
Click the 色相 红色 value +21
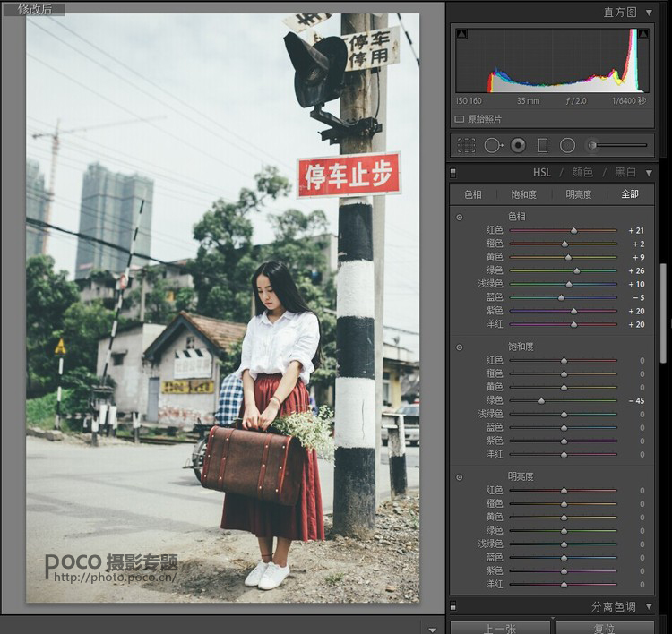click(636, 230)
